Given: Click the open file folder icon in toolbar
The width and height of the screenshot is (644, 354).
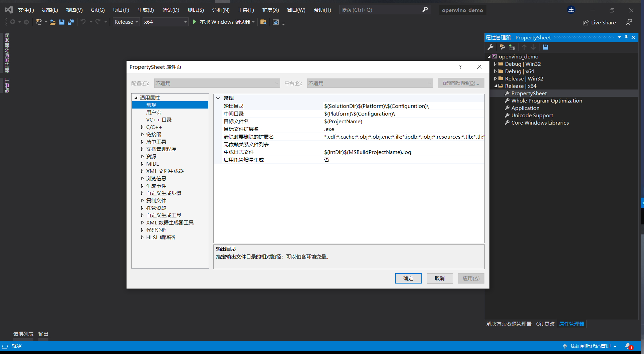Looking at the screenshot, I should point(52,22).
